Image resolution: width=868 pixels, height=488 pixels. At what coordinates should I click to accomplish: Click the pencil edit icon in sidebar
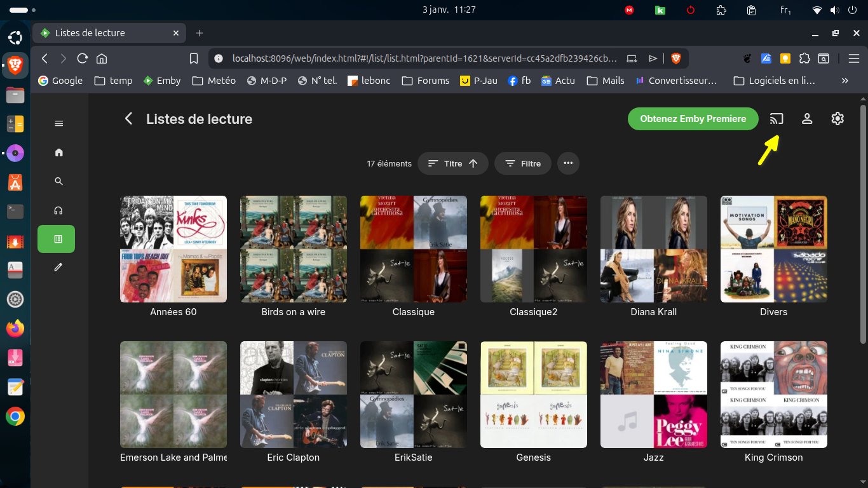(59, 268)
